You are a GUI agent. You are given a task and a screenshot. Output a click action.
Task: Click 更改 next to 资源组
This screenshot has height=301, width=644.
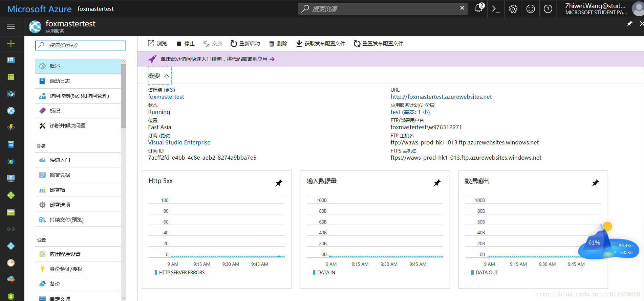coord(169,90)
